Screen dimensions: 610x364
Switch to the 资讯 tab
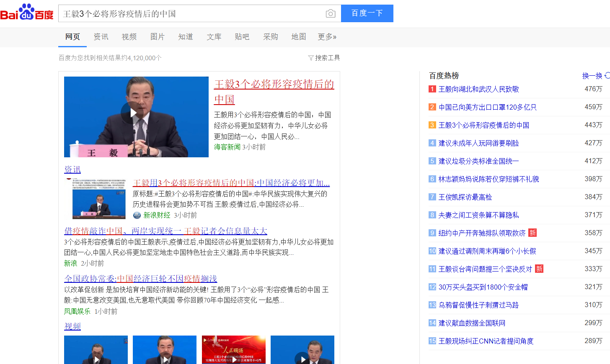[101, 37]
